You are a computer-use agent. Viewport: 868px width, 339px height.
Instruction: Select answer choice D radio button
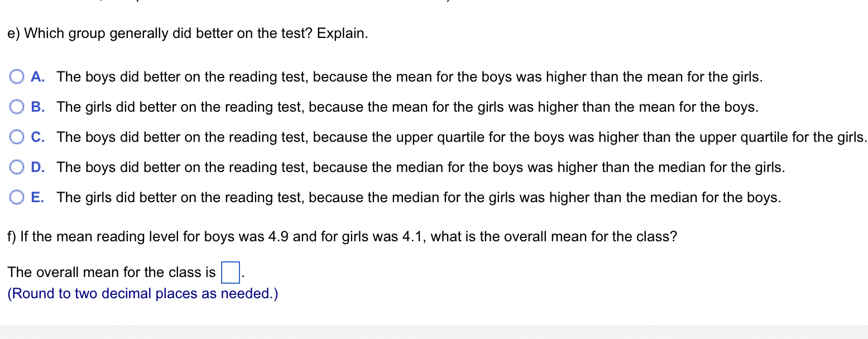point(17,167)
